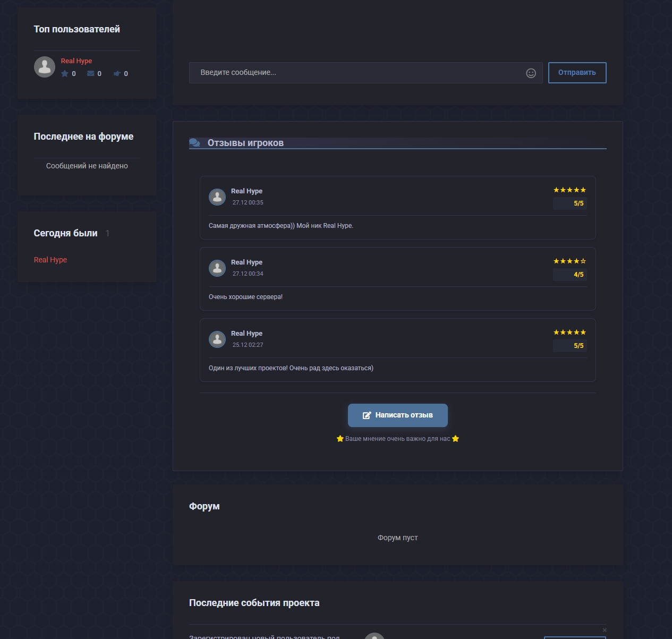
Task: Click the star icon under Real Hype
Action: click(65, 74)
